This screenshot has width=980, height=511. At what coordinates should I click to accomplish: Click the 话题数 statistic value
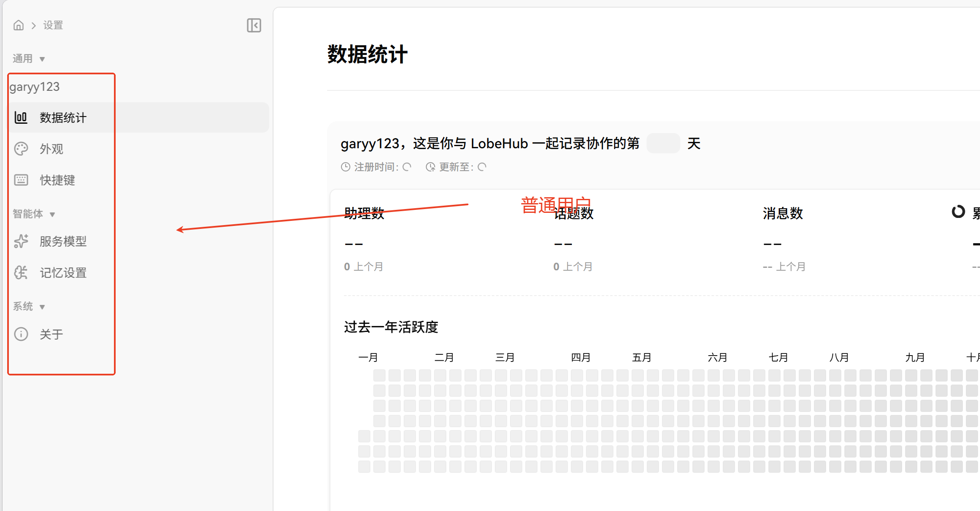(563, 244)
